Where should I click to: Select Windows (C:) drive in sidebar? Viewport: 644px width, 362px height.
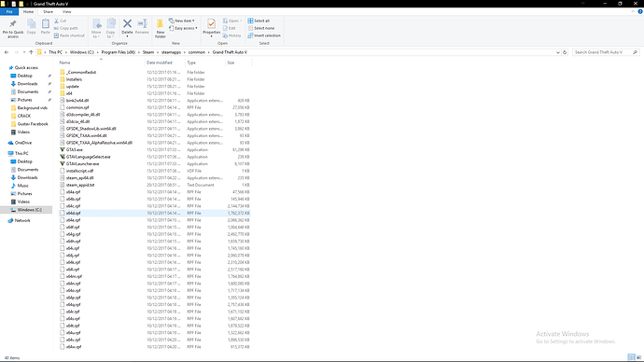(x=30, y=210)
